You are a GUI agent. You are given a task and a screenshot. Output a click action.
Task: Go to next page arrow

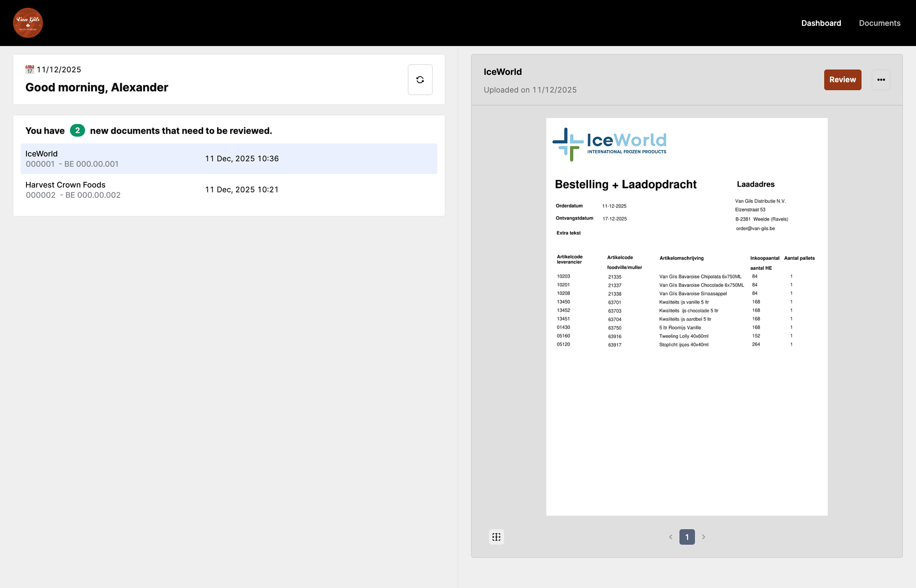click(x=704, y=537)
